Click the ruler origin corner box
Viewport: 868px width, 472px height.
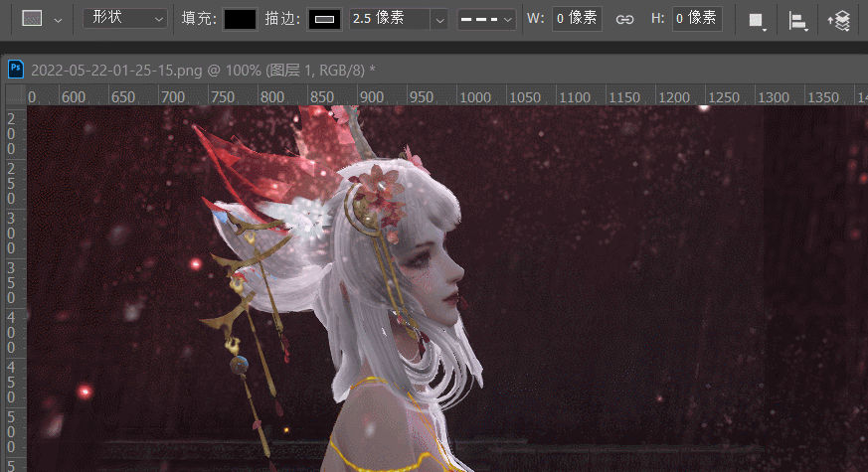(x=15, y=95)
